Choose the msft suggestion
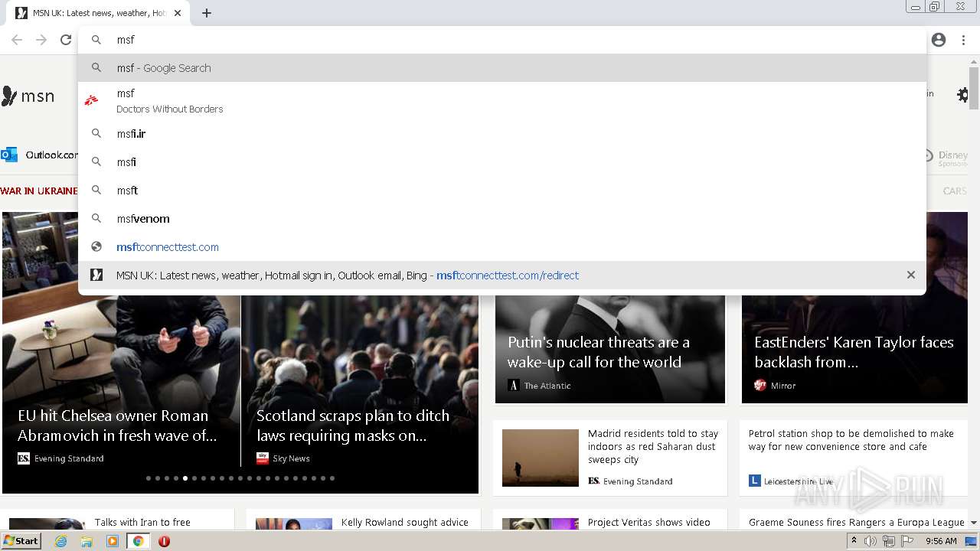This screenshot has width=980, height=551. click(x=502, y=190)
